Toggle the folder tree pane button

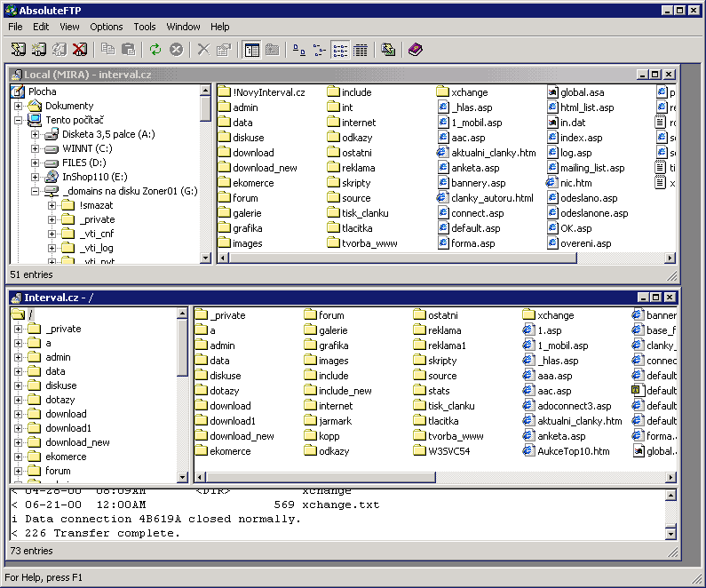tap(251, 50)
